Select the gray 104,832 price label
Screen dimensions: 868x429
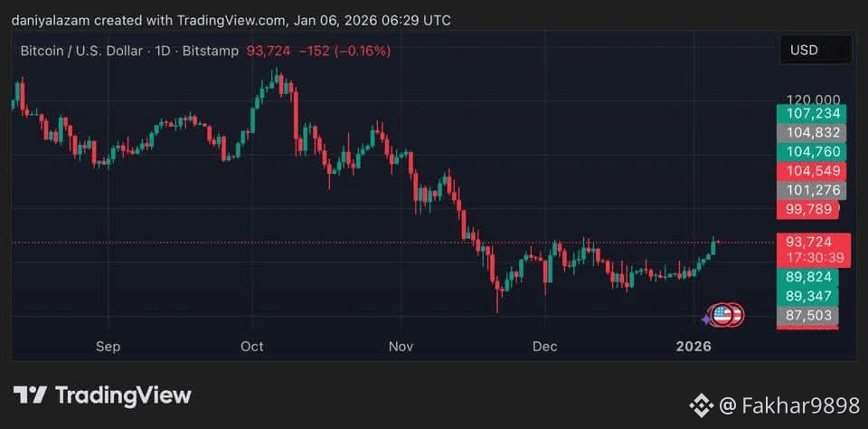[812, 133]
